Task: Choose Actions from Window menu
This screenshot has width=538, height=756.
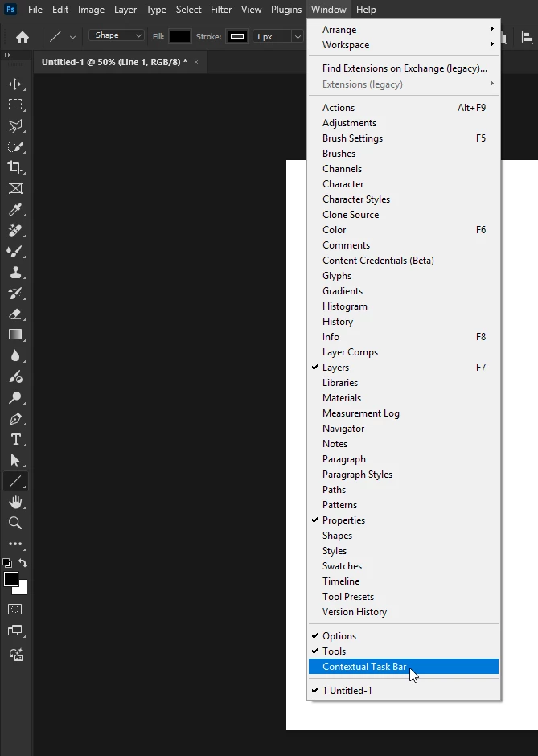Action: coord(404,108)
